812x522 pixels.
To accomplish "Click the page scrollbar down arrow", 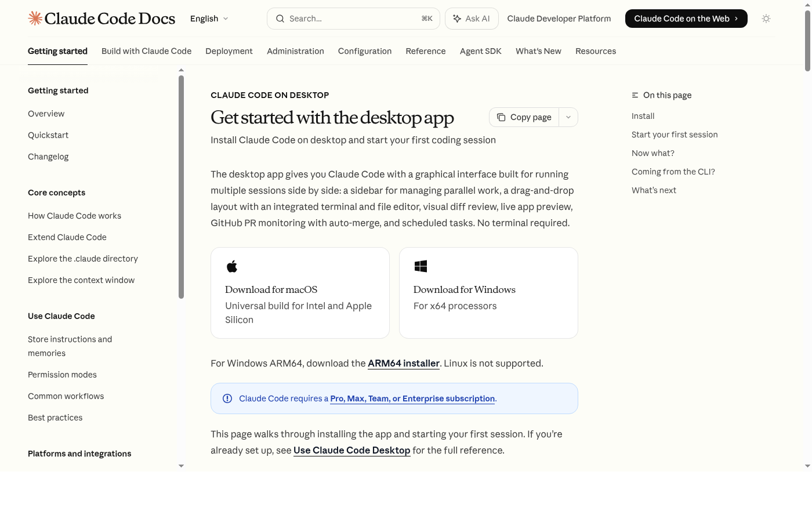I will tap(807, 466).
